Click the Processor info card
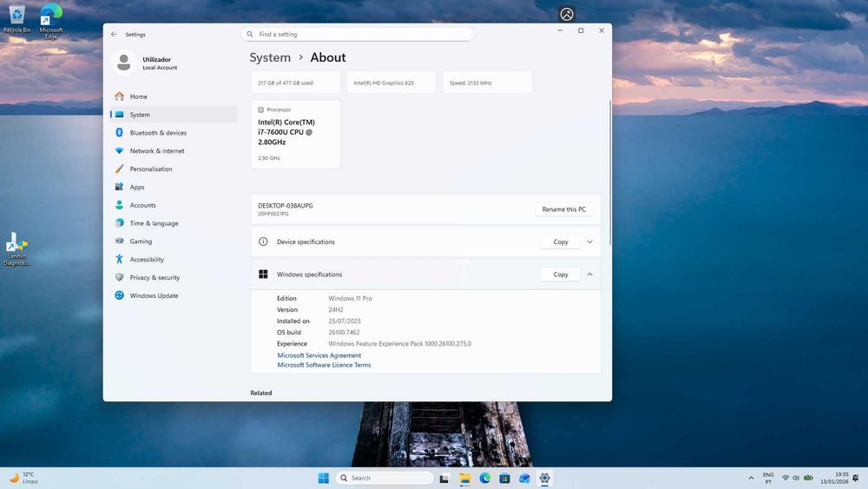 pyautogui.click(x=296, y=134)
